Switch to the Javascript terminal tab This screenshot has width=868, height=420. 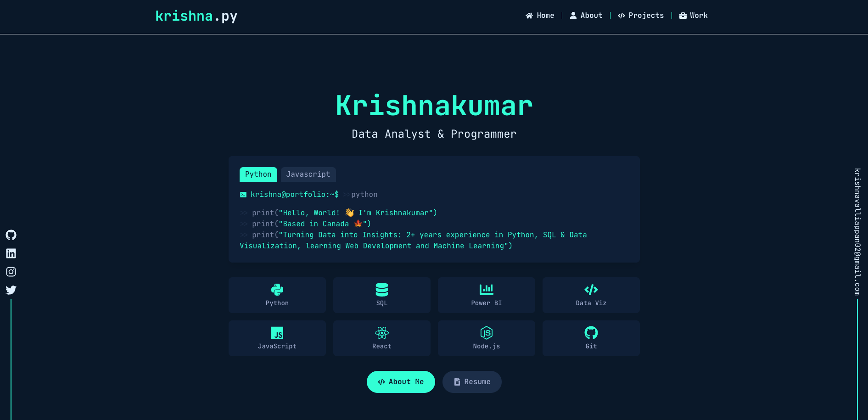click(308, 174)
